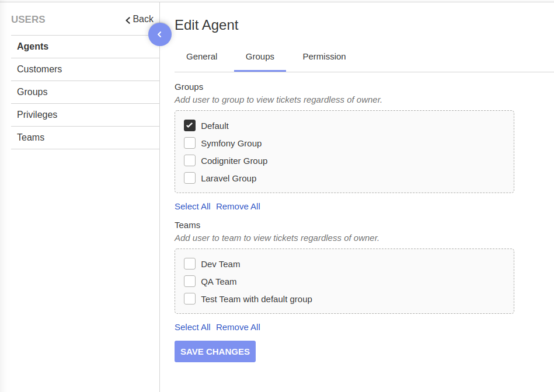Open the Teams section in sidebar

point(85,138)
